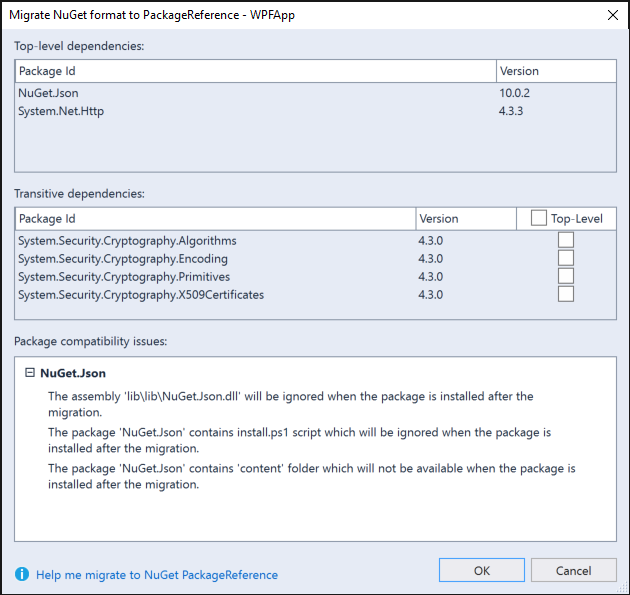Select the NuGet.Json row in top-level dependencies

pyautogui.click(x=315, y=93)
